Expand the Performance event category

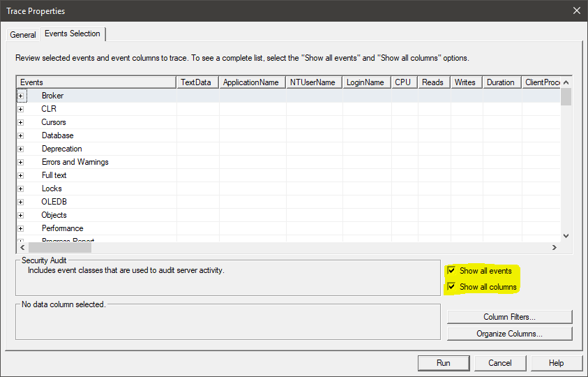click(x=21, y=228)
